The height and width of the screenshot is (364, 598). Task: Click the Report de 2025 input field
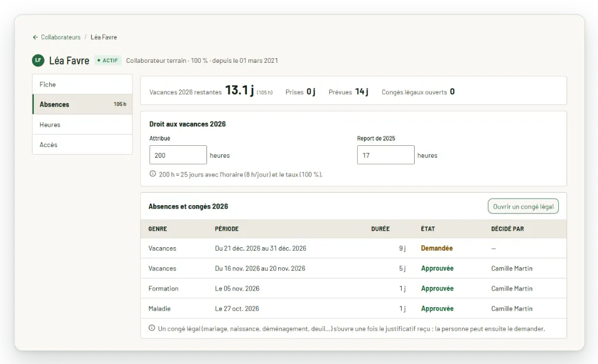(x=386, y=155)
